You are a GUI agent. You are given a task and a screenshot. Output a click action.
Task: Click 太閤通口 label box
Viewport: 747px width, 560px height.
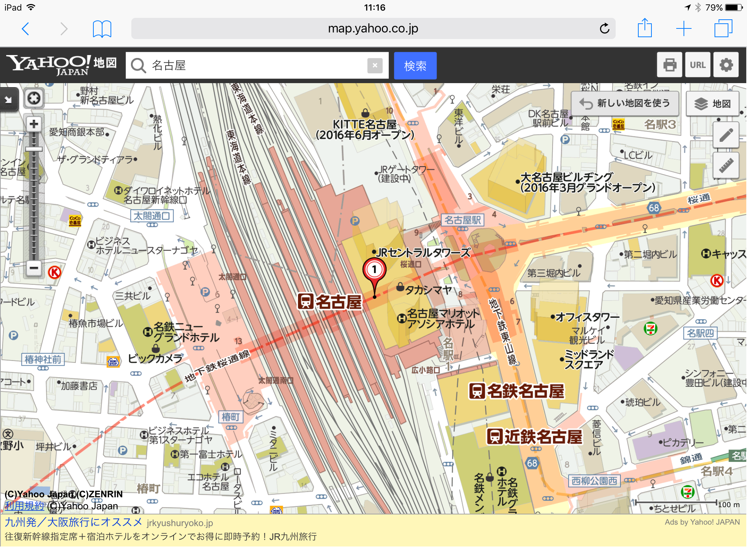[152, 216]
